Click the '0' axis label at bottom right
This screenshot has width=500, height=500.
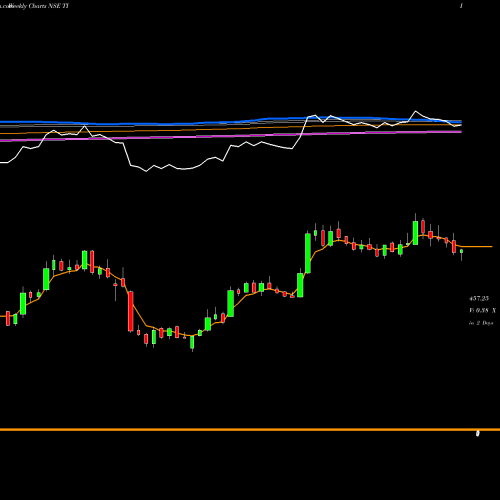477,434
